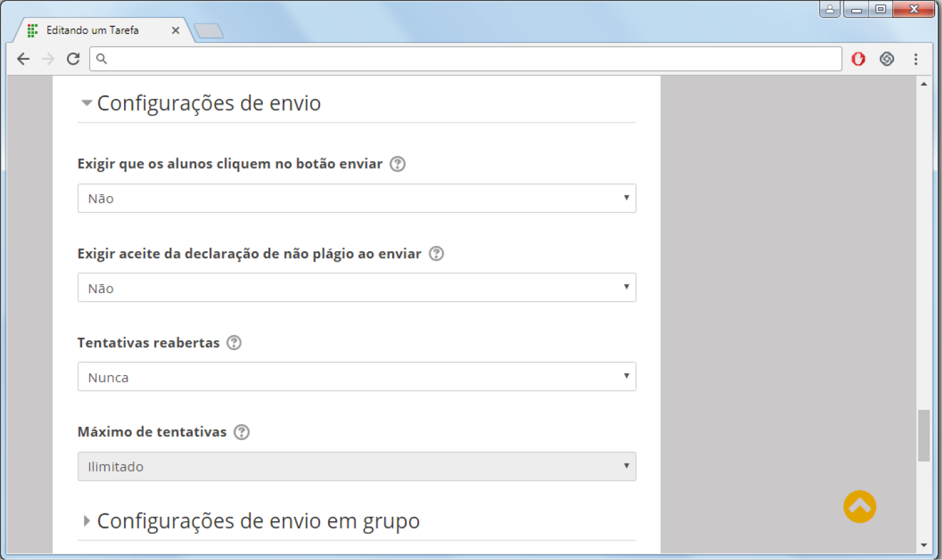Click help icon for 'Exigir que os alunos cliquem'
Viewport: 942px width, 560px height.
[398, 164]
